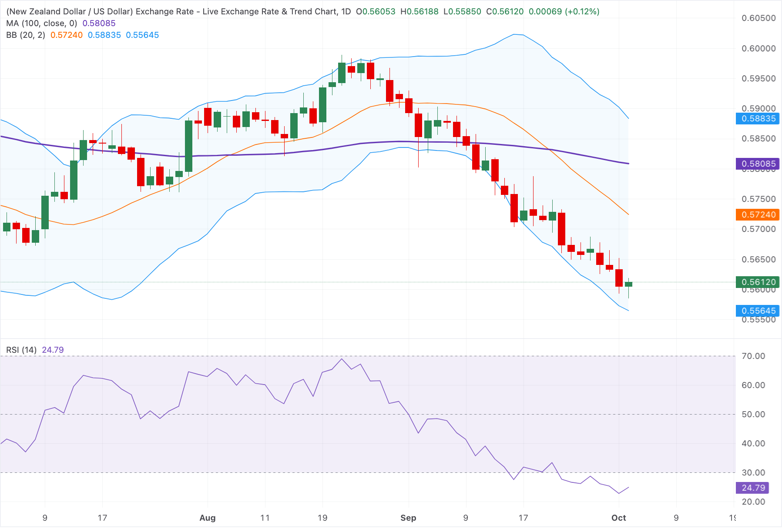782x532 pixels.
Task: Click the MA value 0.58085 in legend
Action: click(x=99, y=23)
